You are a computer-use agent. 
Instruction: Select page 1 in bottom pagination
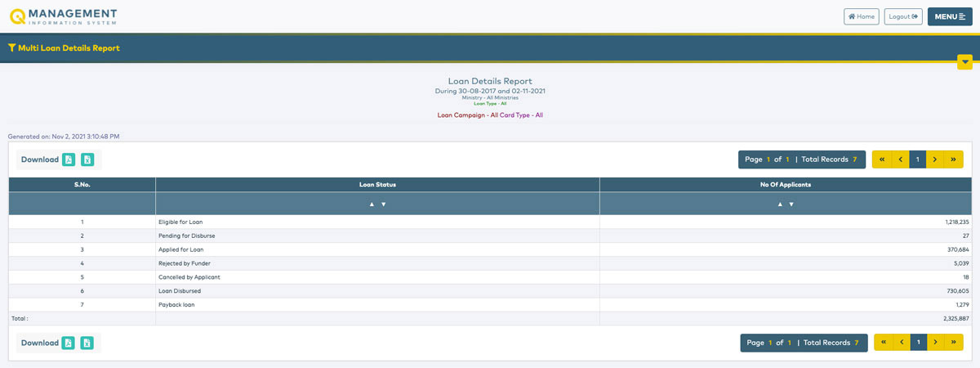[919, 343]
